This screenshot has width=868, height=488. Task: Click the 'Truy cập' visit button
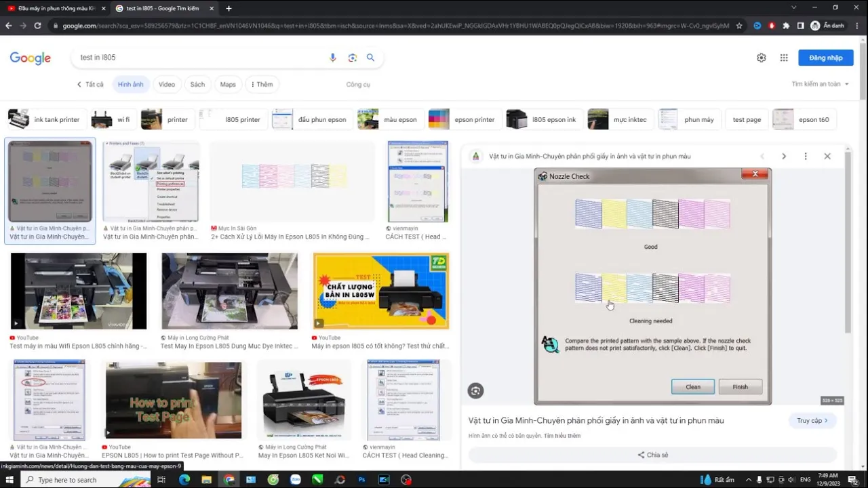click(812, 420)
